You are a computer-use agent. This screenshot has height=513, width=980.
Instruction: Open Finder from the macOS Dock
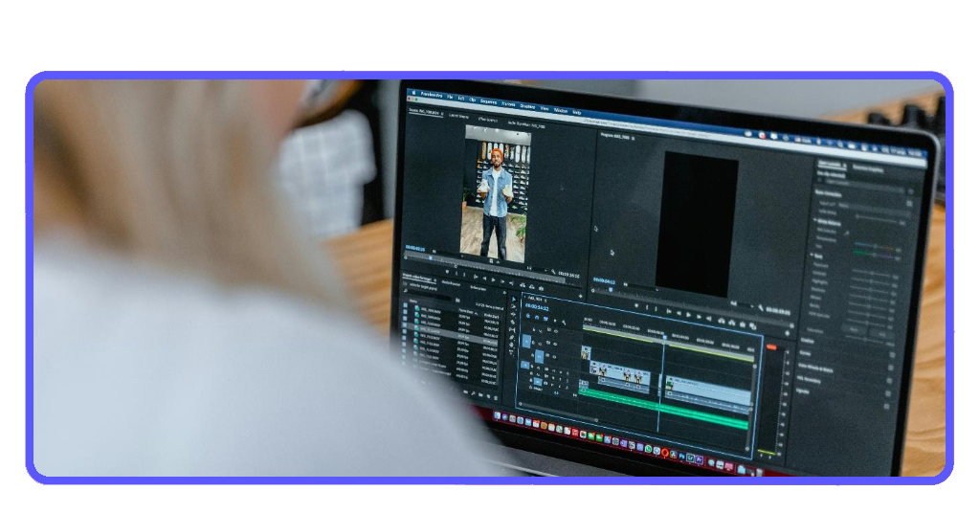pos(497,415)
